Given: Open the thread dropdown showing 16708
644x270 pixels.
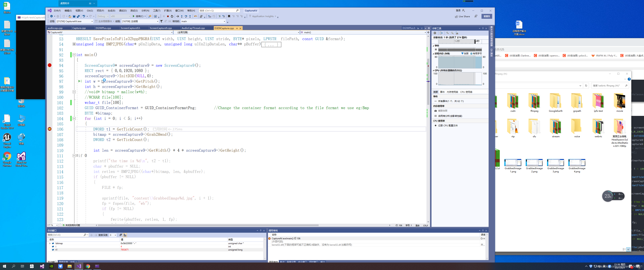Looking at the screenshot, I should tap(140, 21).
